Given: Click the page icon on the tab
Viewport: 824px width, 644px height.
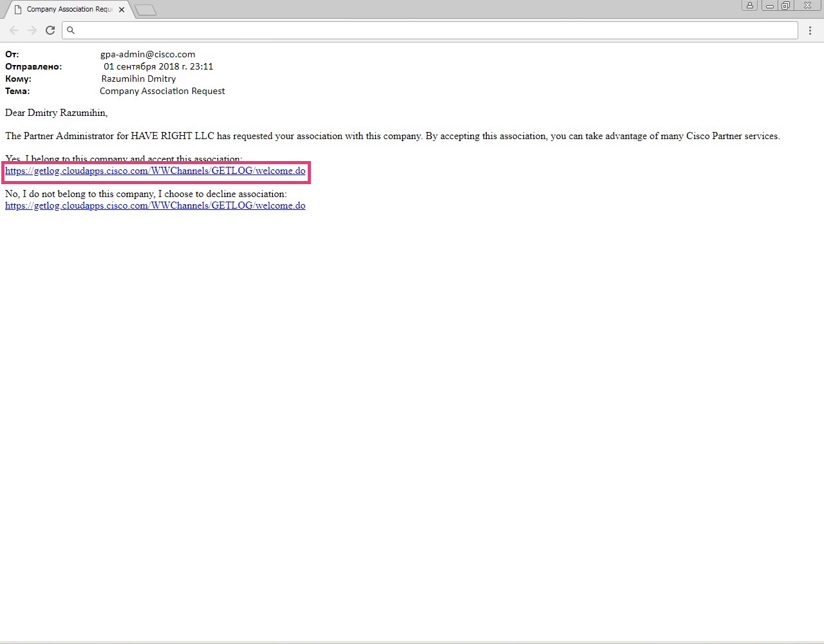Looking at the screenshot, I should point(18,10).
